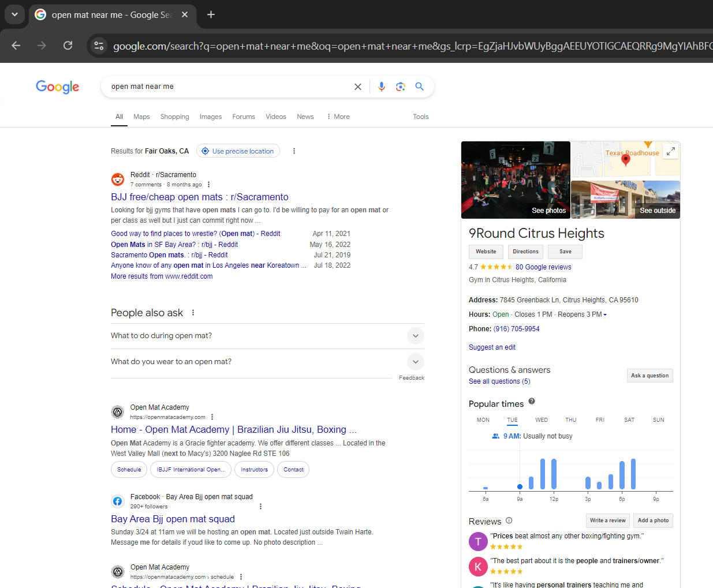This screenshot has height=588, width=713.
Task: Click the Save button for 9Round
Action: point(565,252)
